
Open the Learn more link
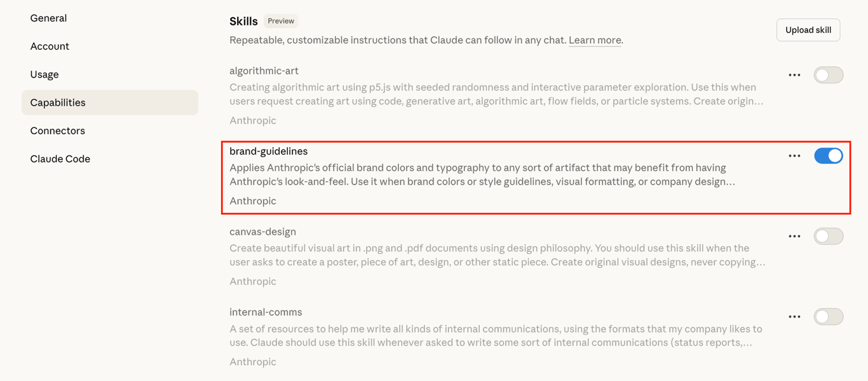click(x=594, y=39)
